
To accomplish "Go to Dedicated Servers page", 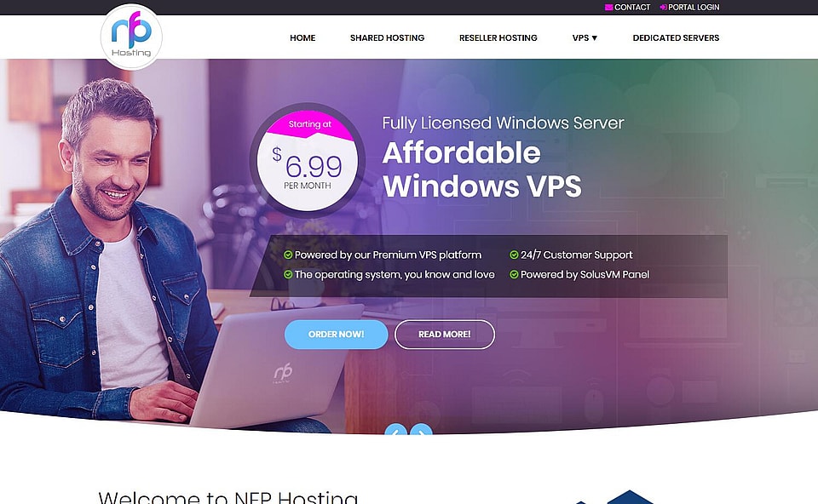I will pyautogui.click(x=676, y=38).
